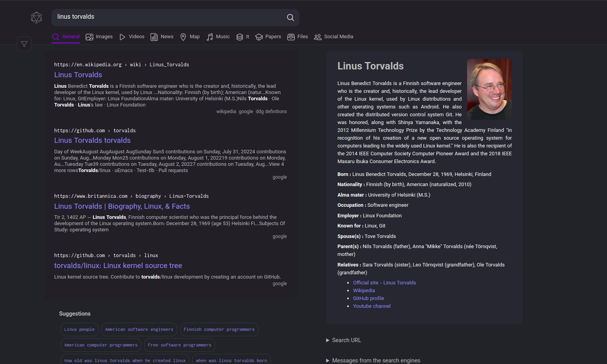Click the 'Alma mater :' infobox row

[x=384, y=195]
